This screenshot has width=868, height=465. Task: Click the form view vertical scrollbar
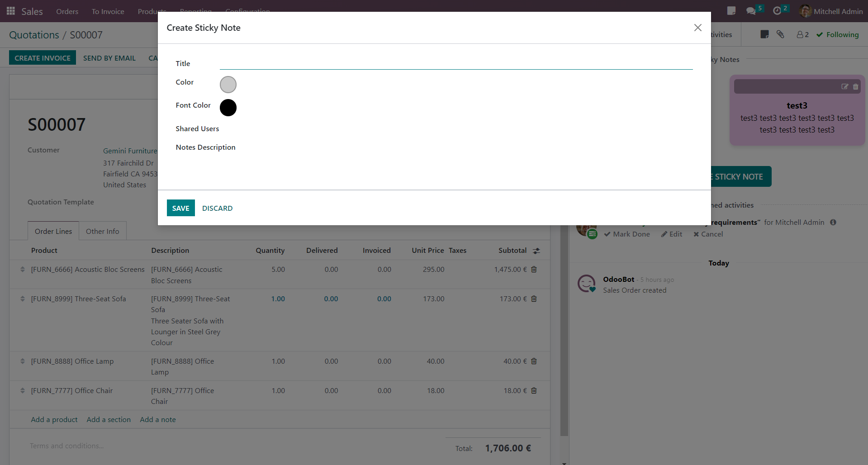(x=564, y=330)
